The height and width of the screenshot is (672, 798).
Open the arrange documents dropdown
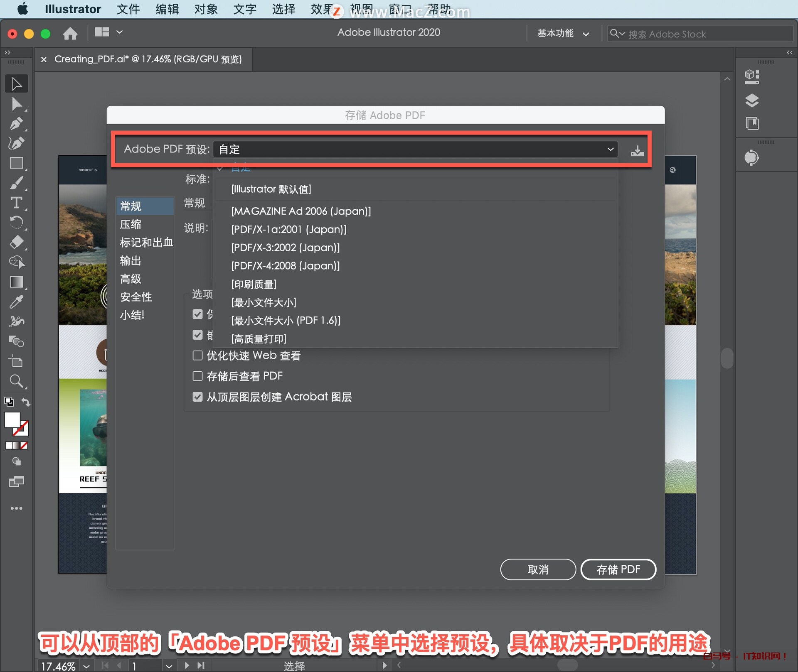point(109,32)
